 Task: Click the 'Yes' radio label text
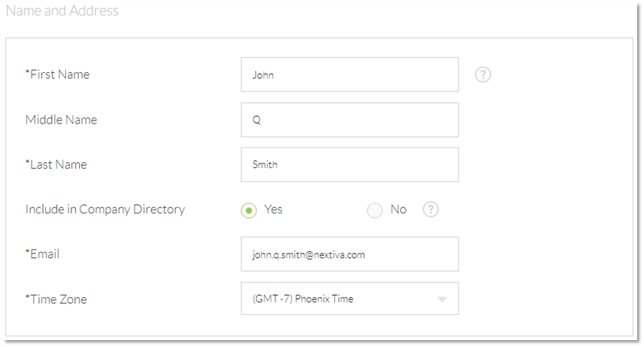pyautogui.click(x=273, y=210)
